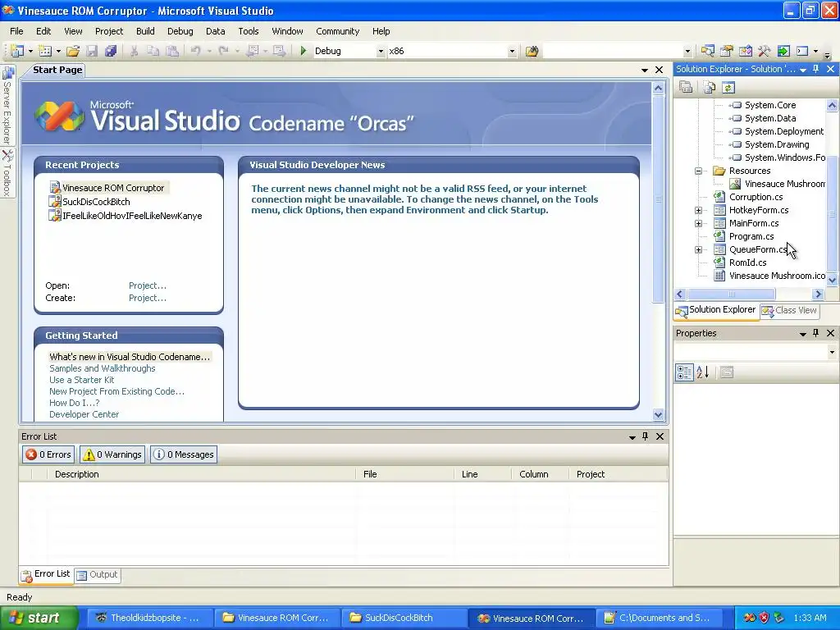Open the Toolbox side tab
Viewport: 840px width, 630px height.
pyautogui.click(x=7, y=173)
